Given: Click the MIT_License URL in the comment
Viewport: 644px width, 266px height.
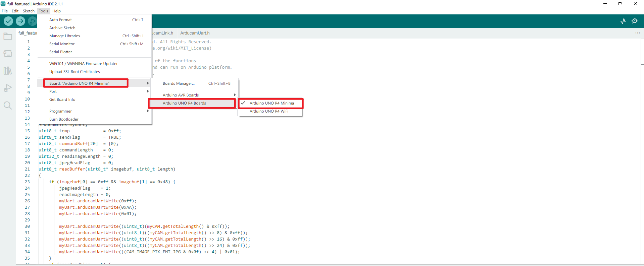Looking at the screenshot, I should 181,48.
